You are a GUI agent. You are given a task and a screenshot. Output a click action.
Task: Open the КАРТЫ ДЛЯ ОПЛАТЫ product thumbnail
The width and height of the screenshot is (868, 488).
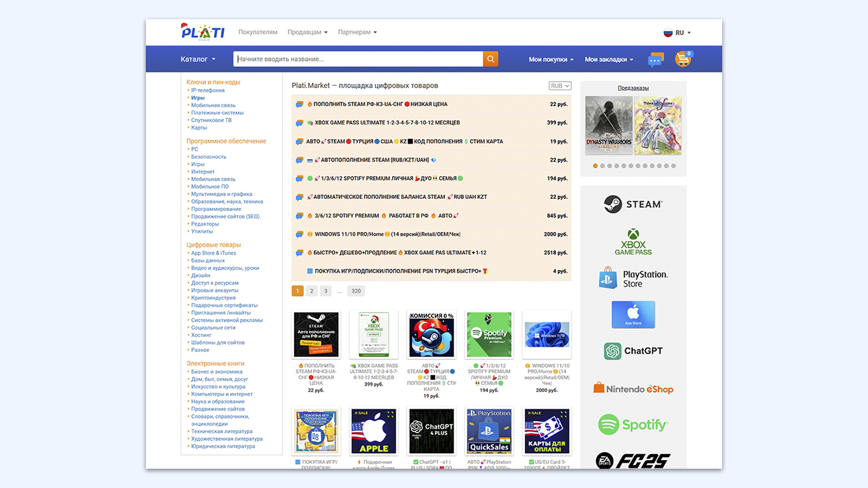546,431
